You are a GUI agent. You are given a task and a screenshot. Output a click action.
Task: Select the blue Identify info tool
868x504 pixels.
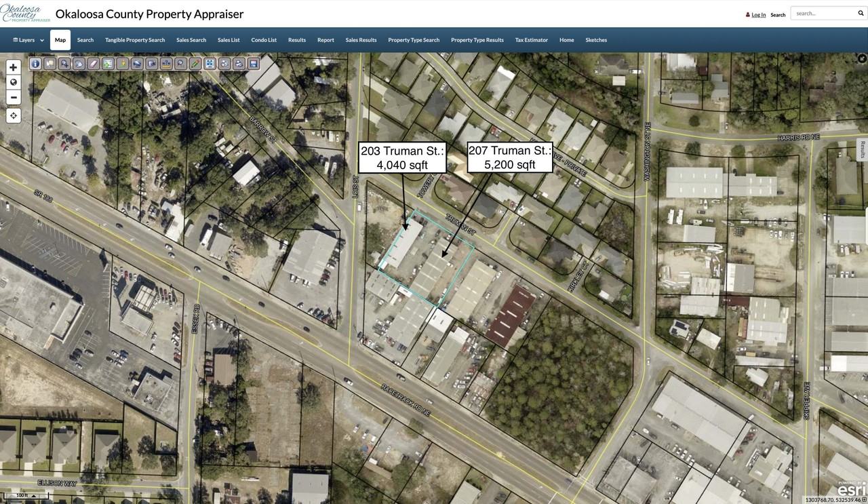click(35, 64)
